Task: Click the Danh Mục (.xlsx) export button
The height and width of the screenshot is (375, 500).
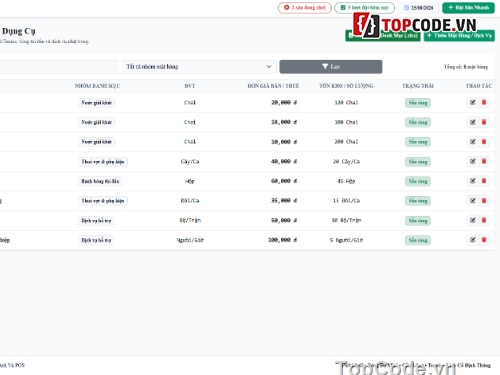Action: coord(383,35)
